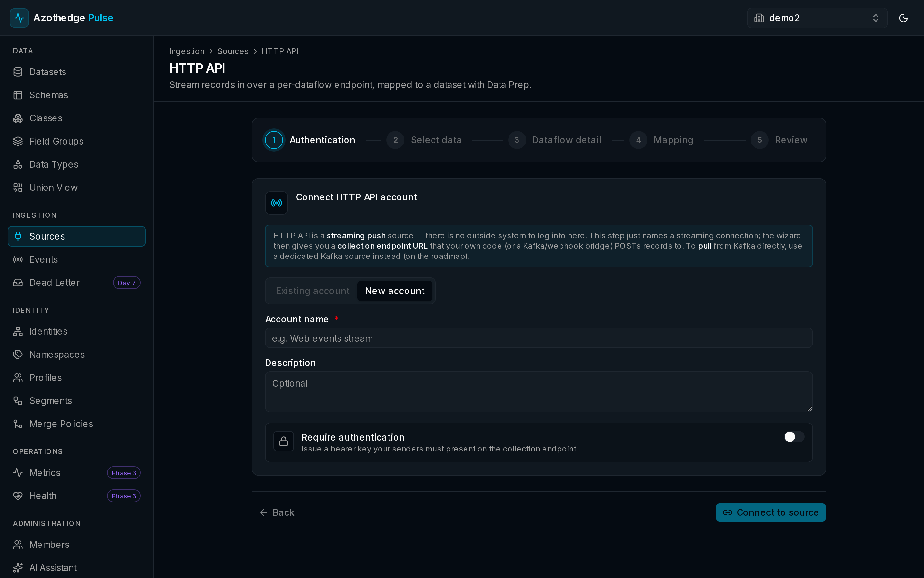This screenshot has width=924, height=578.
Task: Click the Metrics activity icon
Action: (x=18, y=473)
